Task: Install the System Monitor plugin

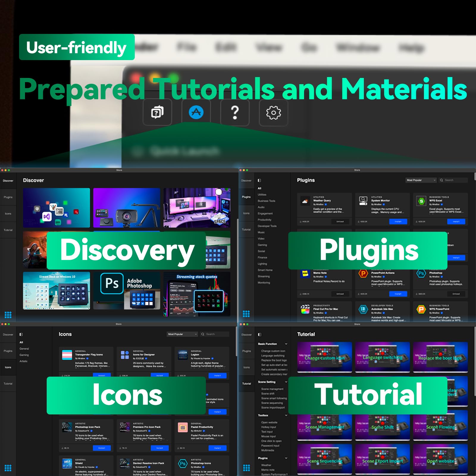Action: coord(398,222)
